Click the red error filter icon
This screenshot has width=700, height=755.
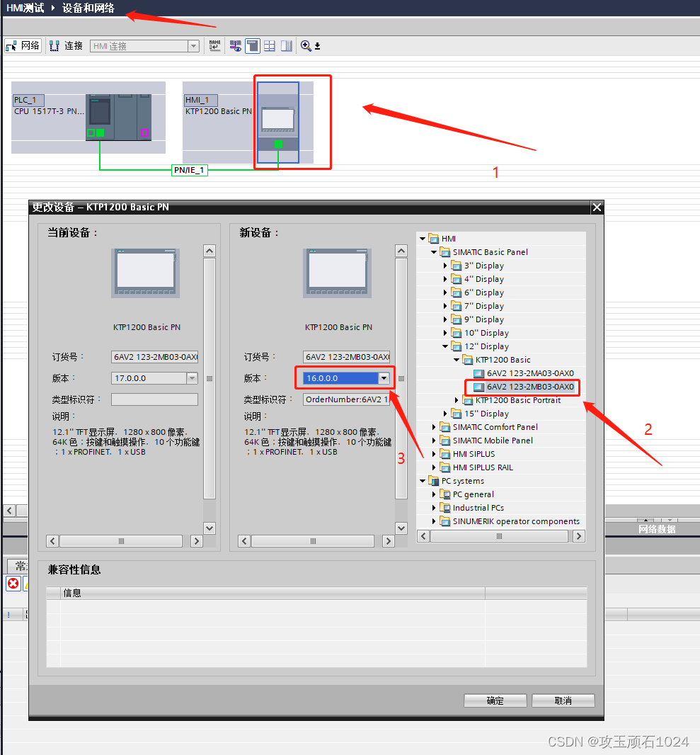click(13, 584)
